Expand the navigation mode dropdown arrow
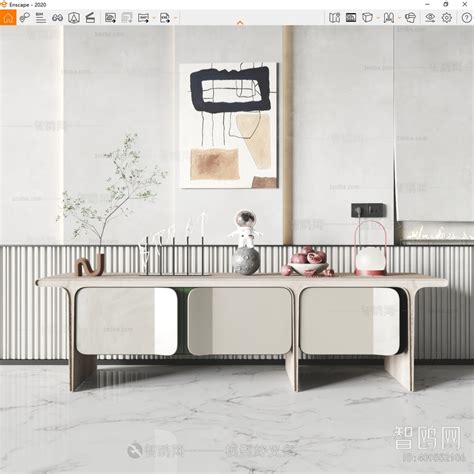Image resolution: width=474 pixels, height=474 pixels. tap(399, 18)
